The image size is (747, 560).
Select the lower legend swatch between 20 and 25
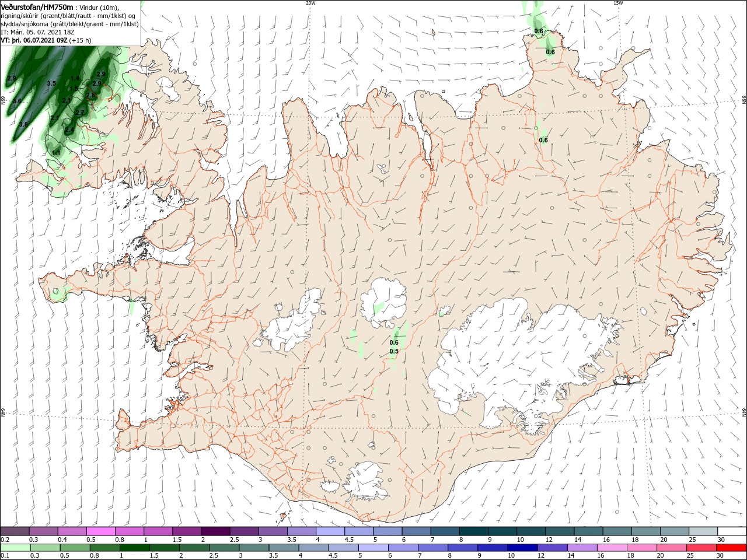(x=671, y=548)
